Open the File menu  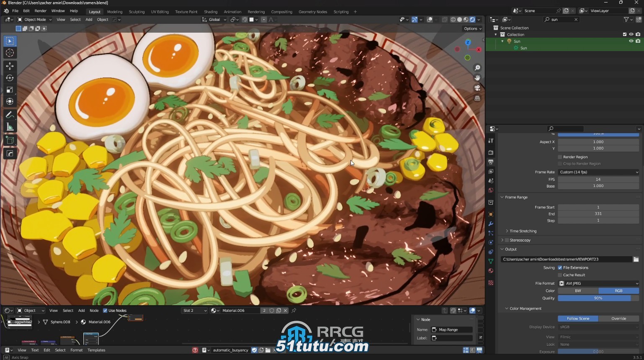point(15,11)
